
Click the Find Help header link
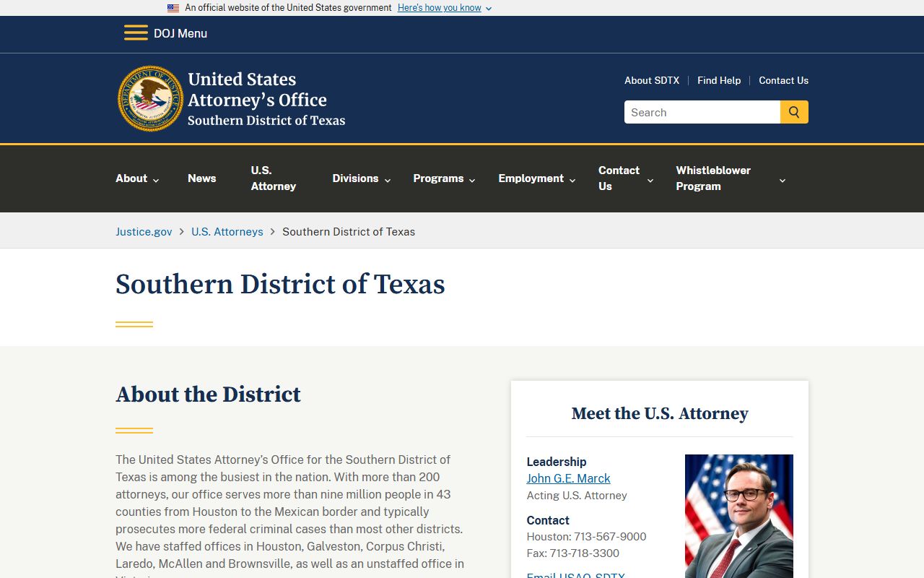[719, 80]
